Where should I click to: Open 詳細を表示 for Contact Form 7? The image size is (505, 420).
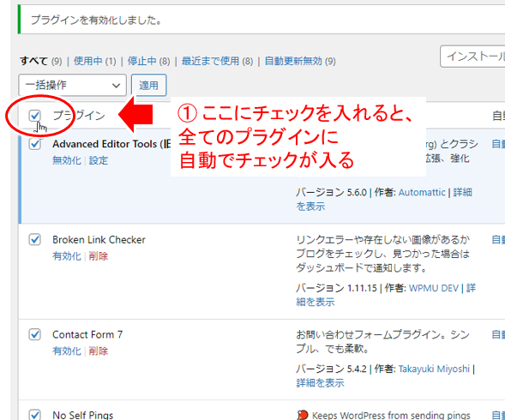[320, 382]
